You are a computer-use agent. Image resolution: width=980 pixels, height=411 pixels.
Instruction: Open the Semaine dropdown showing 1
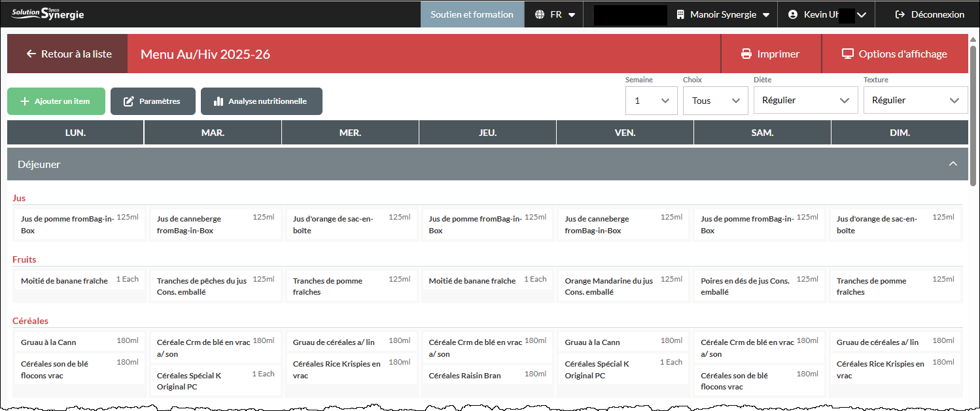tap(652, 101)
